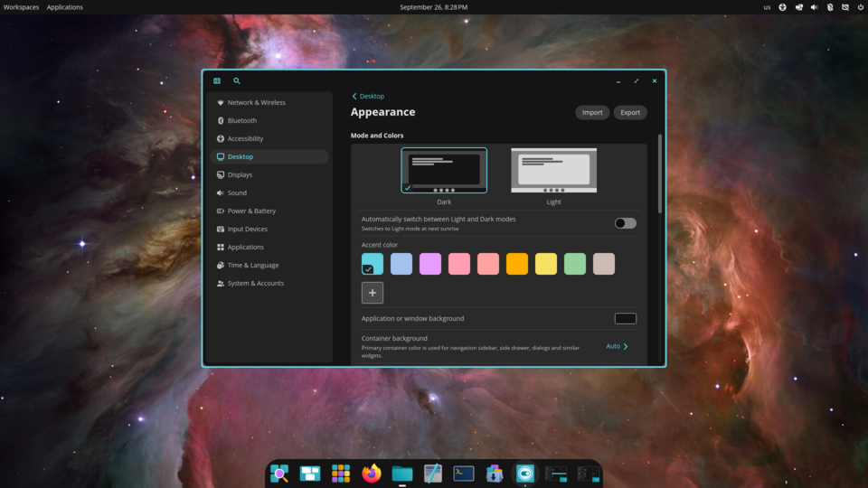
Task: Open the file manager from dock
Action: coord(402,474)
